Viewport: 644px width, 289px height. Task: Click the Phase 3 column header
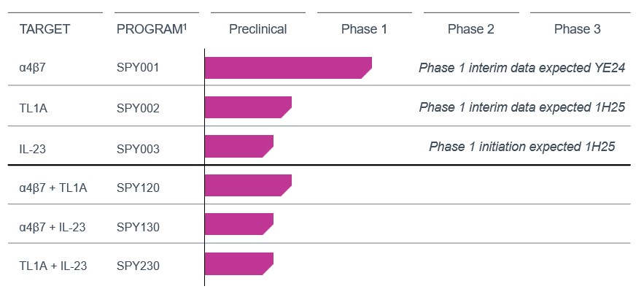(578, 29)
